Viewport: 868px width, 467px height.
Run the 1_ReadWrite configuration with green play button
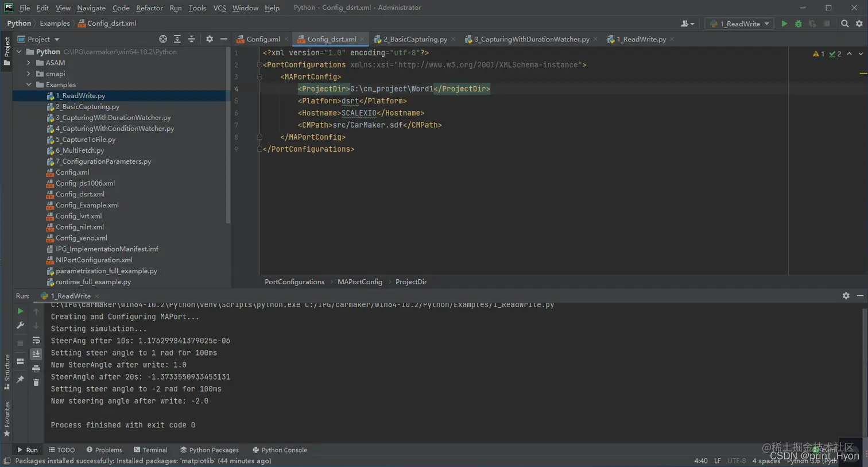784,24
